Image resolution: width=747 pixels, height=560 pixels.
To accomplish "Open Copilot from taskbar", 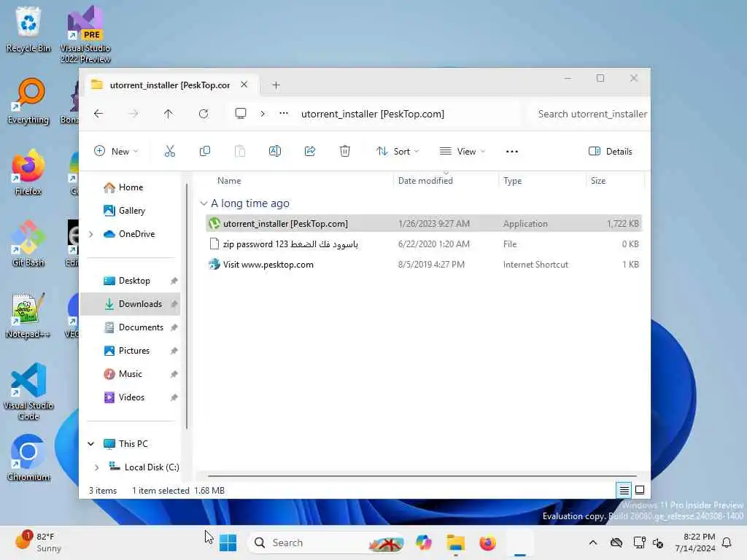I will 424,542.
